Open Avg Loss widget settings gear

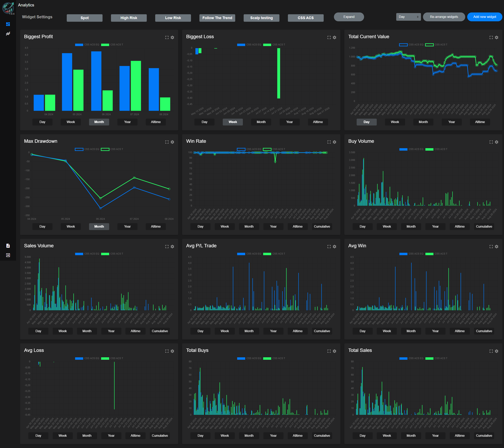172,351
